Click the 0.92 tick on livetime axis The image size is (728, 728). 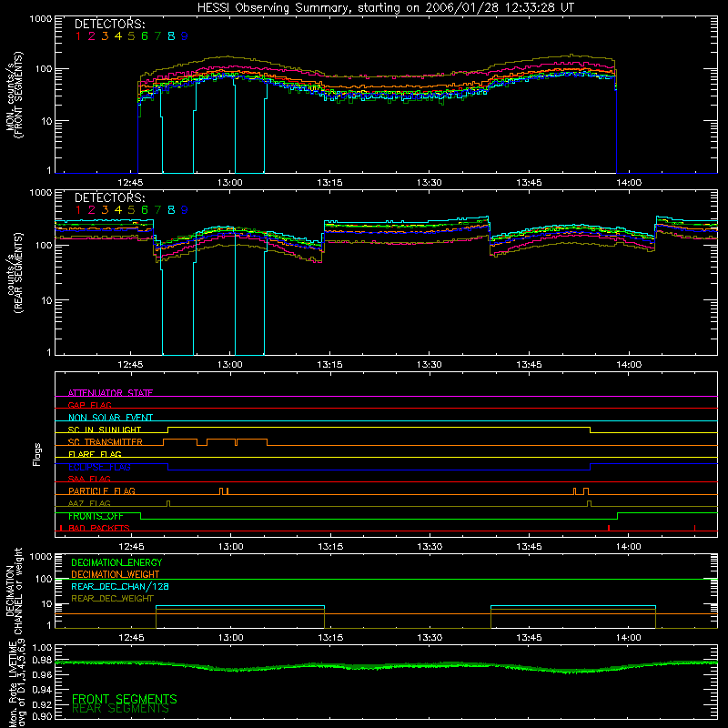[42, 703]
